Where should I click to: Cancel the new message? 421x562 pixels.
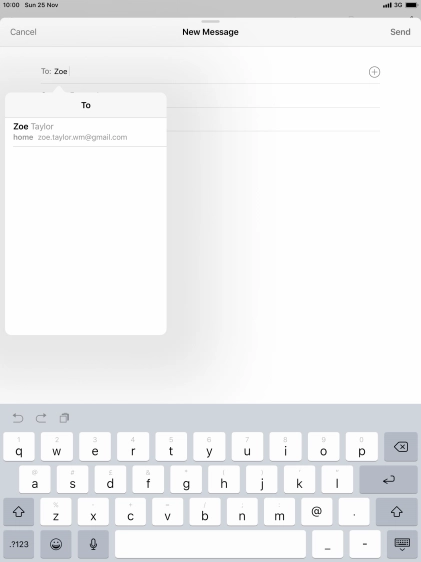click(x=23, y=32)
